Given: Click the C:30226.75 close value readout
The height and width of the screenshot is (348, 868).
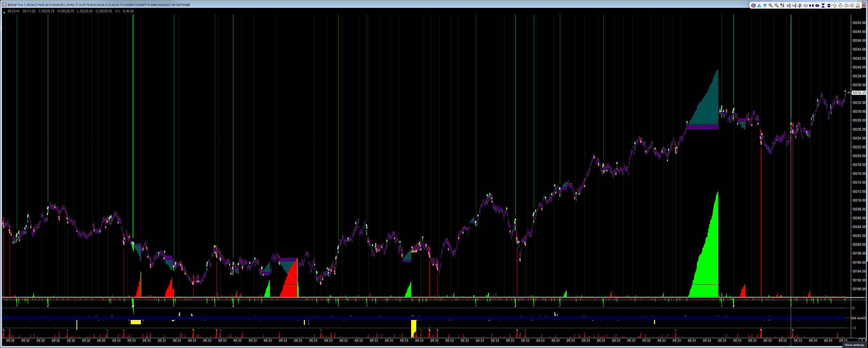Looking at the screenshot, I should (46, 11).
